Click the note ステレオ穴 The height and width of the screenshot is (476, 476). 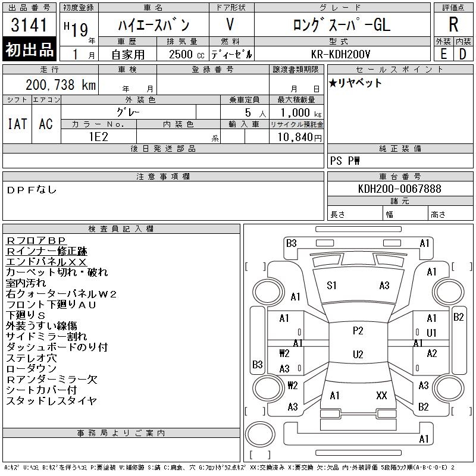(x=32, y=358)
